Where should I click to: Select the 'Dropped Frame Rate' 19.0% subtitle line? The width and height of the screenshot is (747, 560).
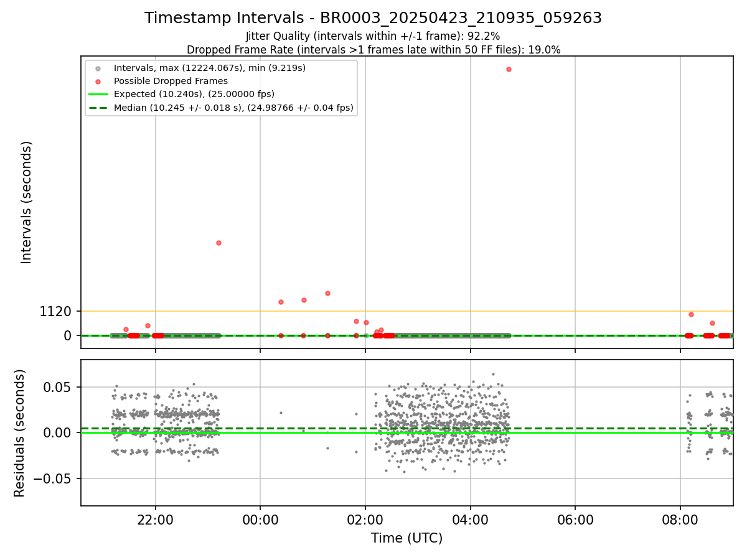click(x=374, y=50)
